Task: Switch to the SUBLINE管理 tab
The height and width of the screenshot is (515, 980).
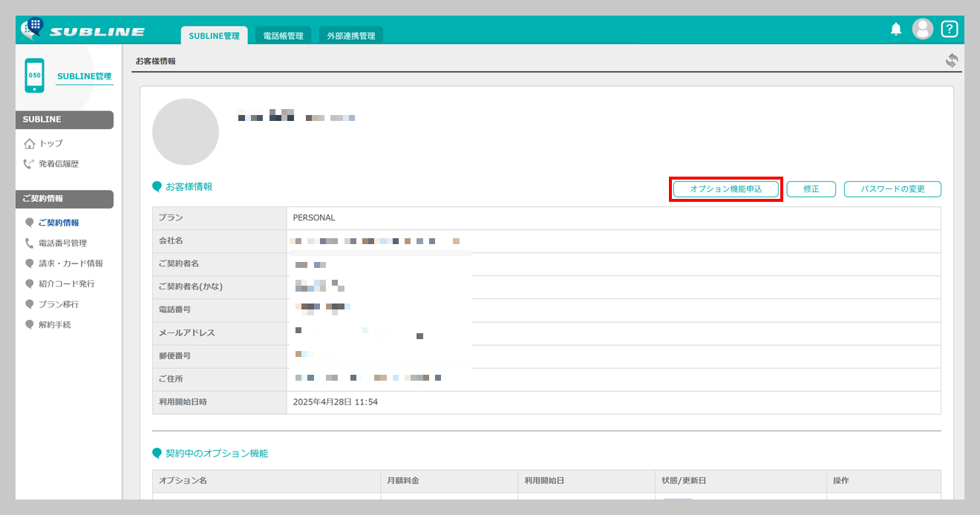Action: (x=214, y=36)
